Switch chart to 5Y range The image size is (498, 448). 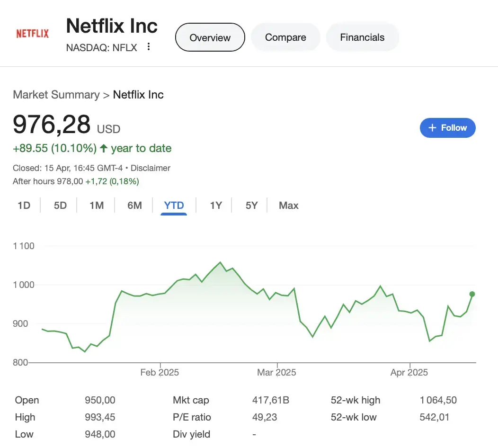coord(251,205)
